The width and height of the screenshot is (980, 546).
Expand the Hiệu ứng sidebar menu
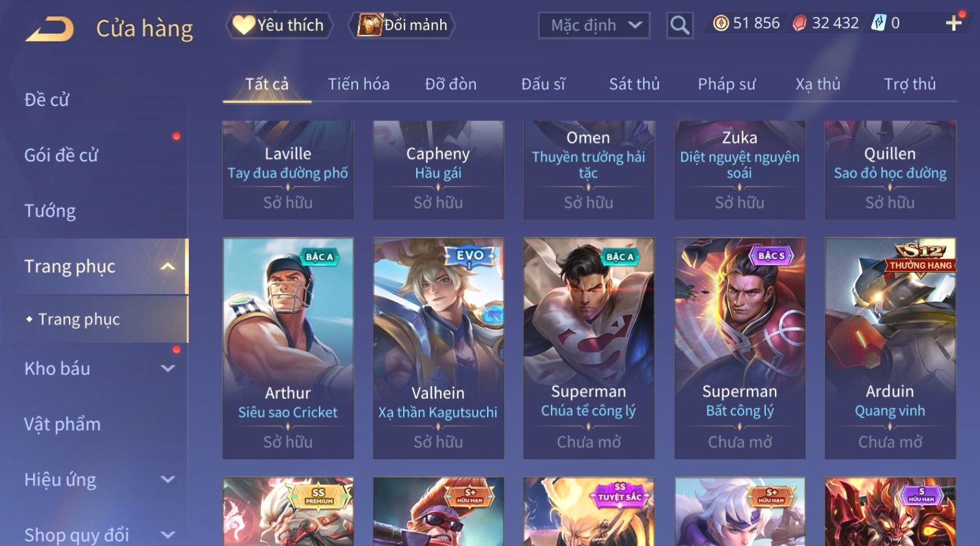point(167,480)
